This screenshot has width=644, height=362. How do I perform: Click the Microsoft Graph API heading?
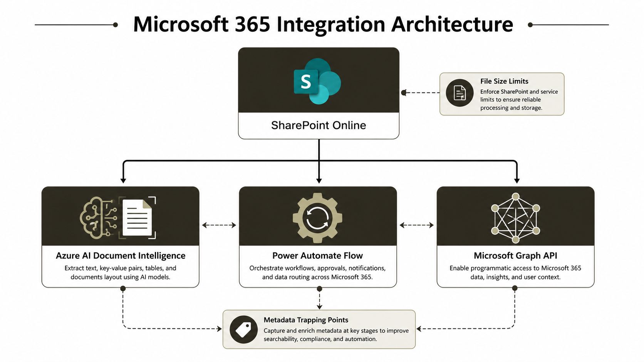(x=515, y=255)
